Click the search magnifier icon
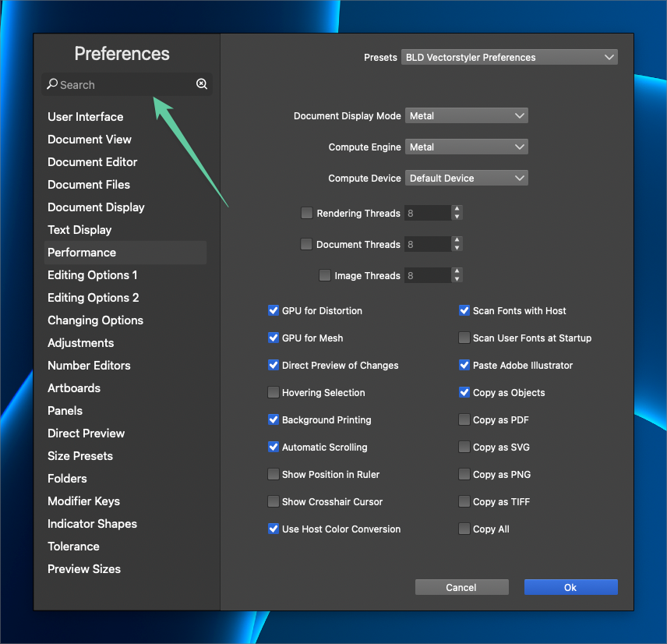 (x=52, y=84)
